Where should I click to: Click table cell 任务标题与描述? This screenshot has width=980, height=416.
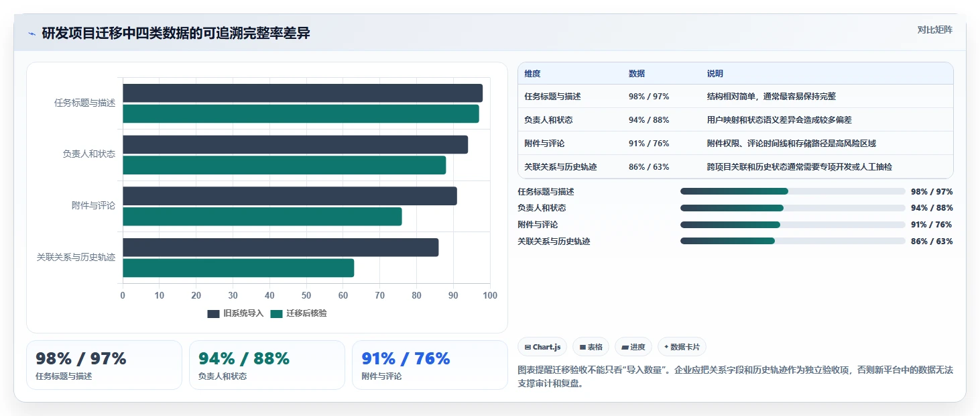552,97
